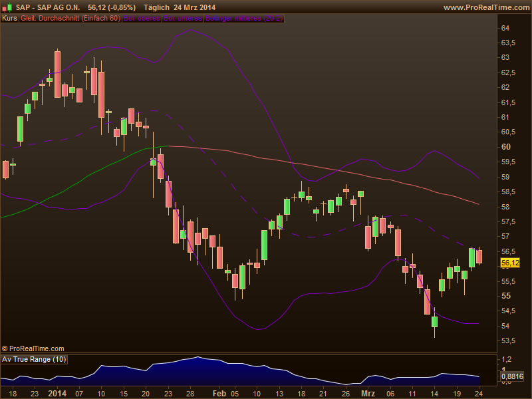Click the © ProRealTime.com copyright text
532x399 pixels.
pyautogui.click(x=33, y=348)
